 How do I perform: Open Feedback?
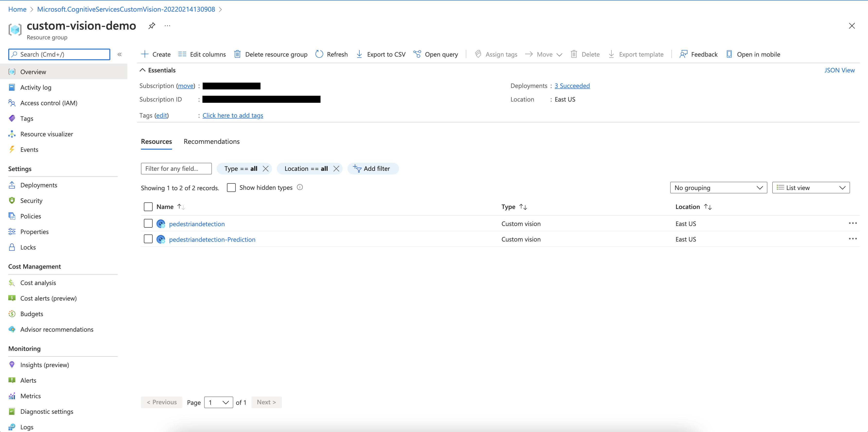[x=699, y=54]
